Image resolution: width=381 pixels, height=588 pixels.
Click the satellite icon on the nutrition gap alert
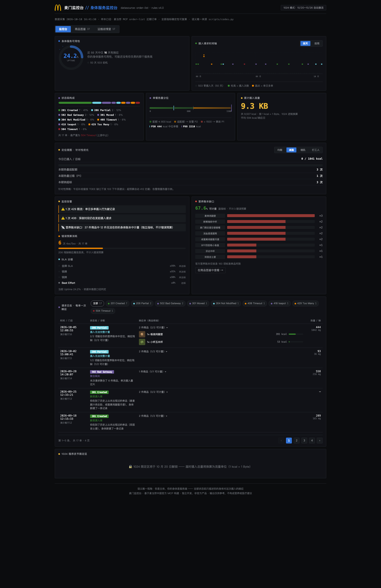(x=63, y=227)
